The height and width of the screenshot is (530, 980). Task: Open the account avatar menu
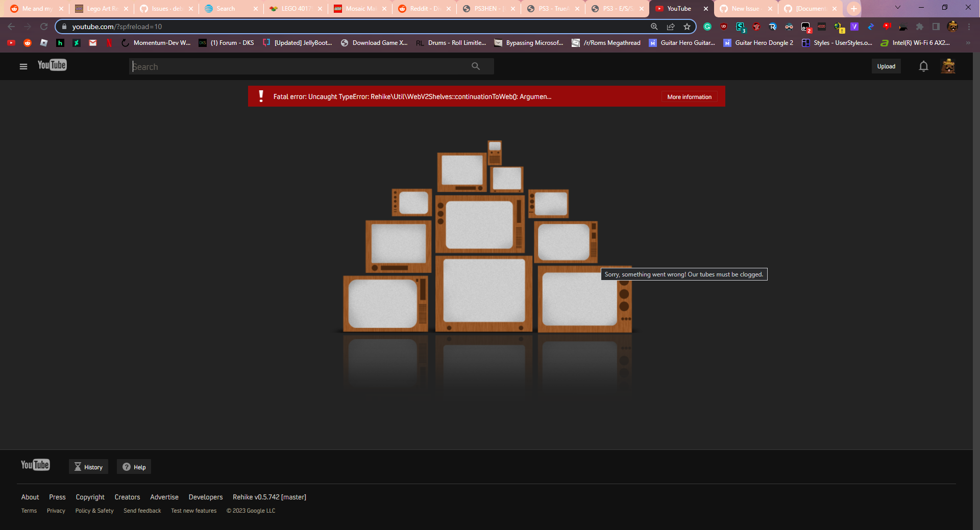pyautogui.click(x=948, y=66)
